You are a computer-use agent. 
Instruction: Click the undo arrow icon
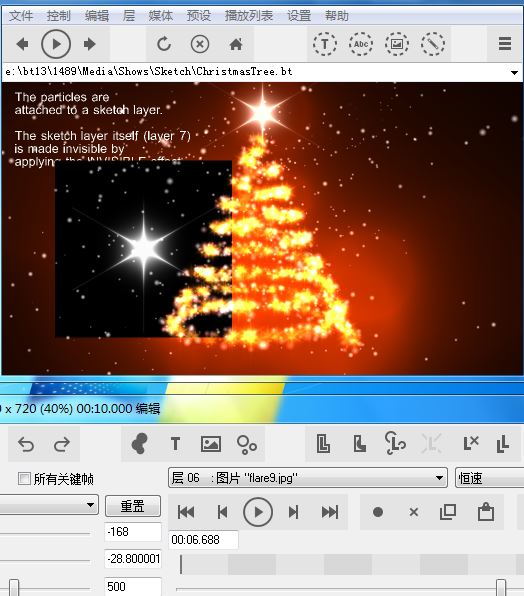[26, 444]
